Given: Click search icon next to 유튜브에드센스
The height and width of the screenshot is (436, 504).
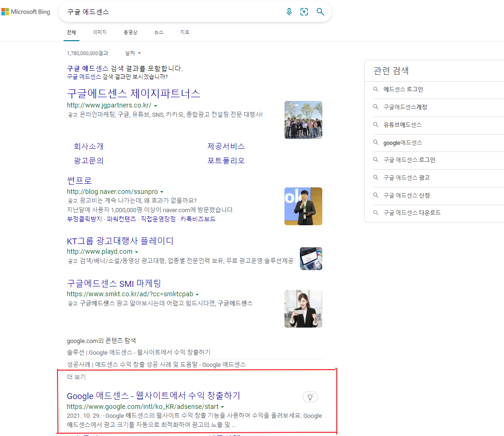Looking at the screenshot, I should 376,124.
